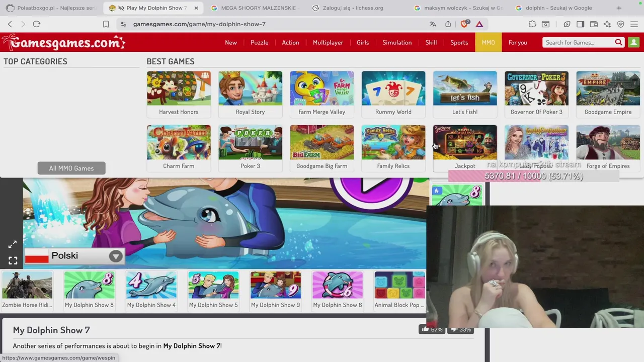The width and height of the screenshot is (644, 362).
Task: Click the All MMO Games button
Action: pyautogui.click(x=71, y=168)
